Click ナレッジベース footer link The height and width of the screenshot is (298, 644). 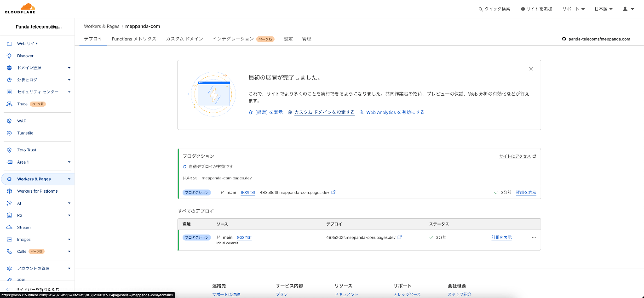(x=407, y=294)
